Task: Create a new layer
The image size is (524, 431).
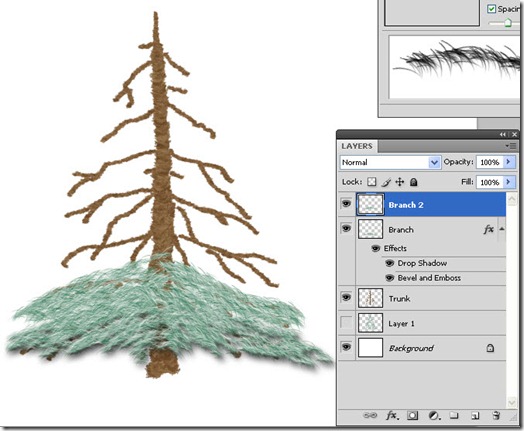Action: click(x=475, y=416)
